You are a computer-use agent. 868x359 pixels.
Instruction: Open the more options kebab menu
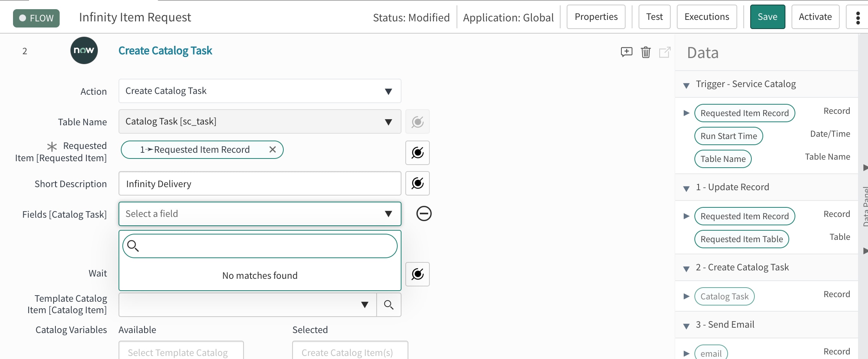tap(858, 17)
